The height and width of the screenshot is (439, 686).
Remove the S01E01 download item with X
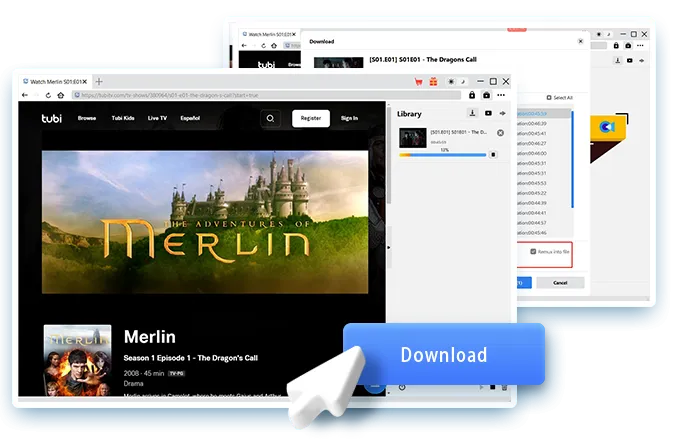500,133
